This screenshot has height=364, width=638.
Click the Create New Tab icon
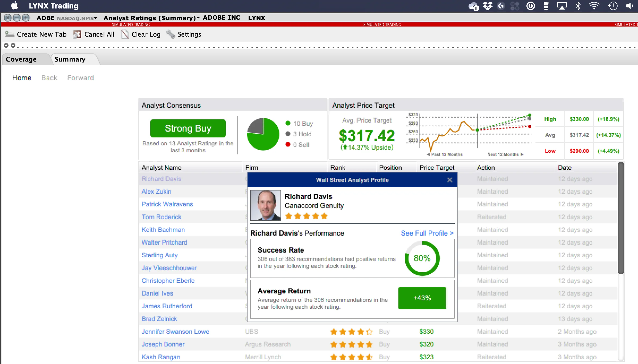(x=10, y=34)
